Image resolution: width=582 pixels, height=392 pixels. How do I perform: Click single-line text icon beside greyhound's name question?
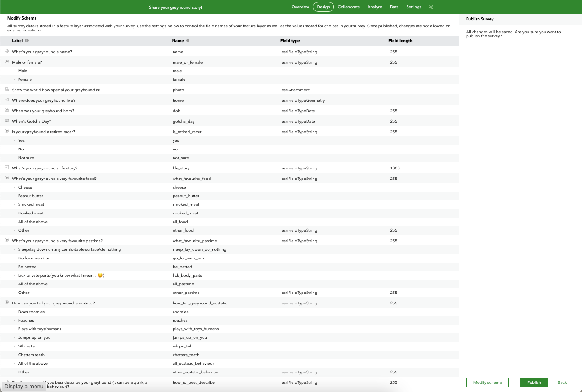pyautogui.click(x=7, y=51)
